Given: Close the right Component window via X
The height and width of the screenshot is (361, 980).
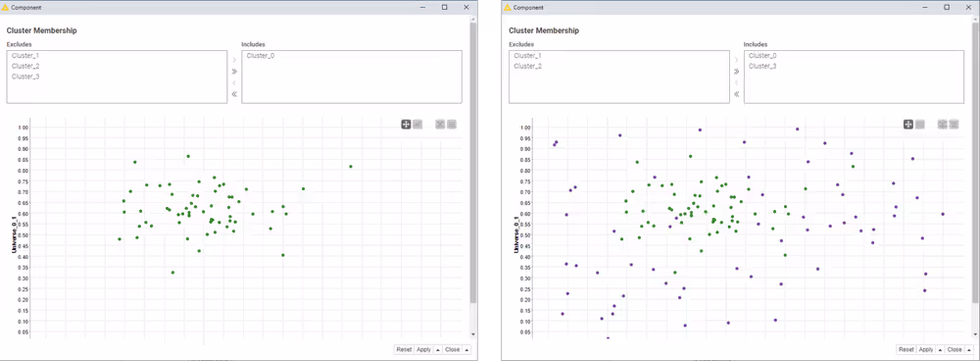Looking at the screenshot, I should [969, 7].
